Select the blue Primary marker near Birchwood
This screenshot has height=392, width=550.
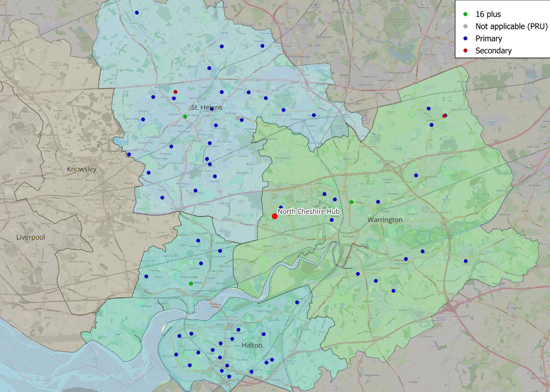[x=416, y=175]
